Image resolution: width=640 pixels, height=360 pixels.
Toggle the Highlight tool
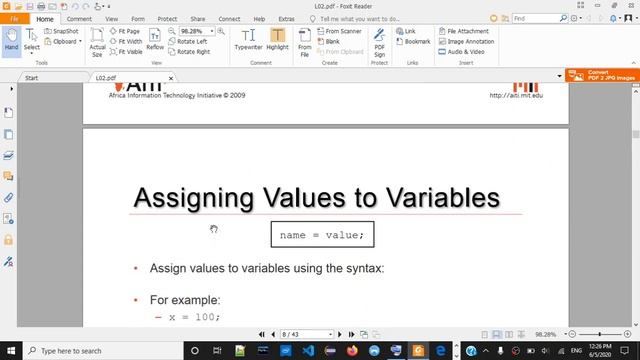278,40
